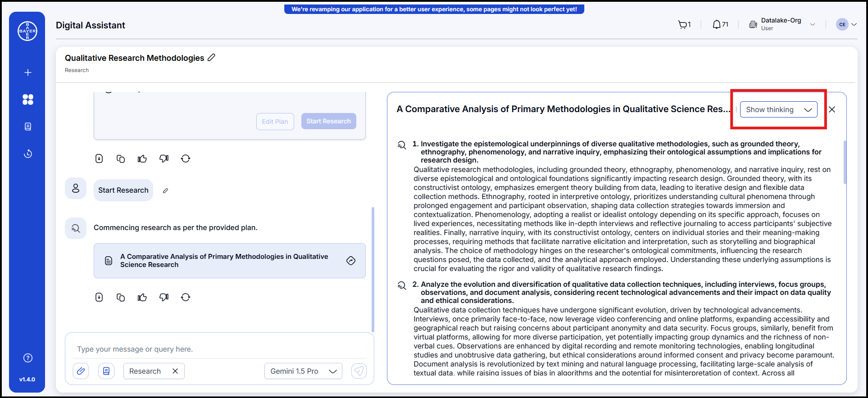This screenshot has width=868, height=398.
Task: Download the research report response
Action: pyautogui.click(x=99, y=297)
